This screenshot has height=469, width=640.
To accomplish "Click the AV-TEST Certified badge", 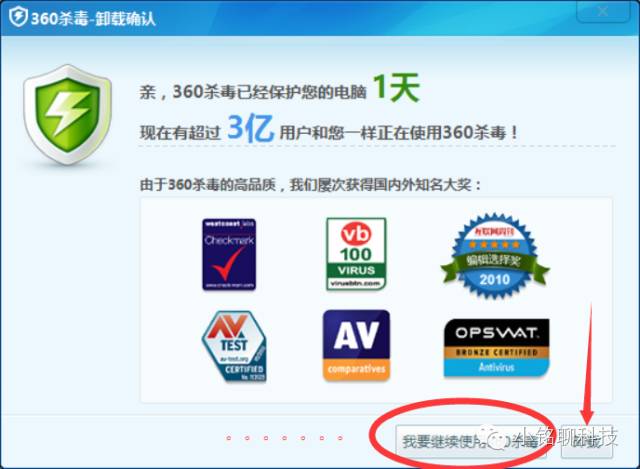I will click(x=234, y=346).
